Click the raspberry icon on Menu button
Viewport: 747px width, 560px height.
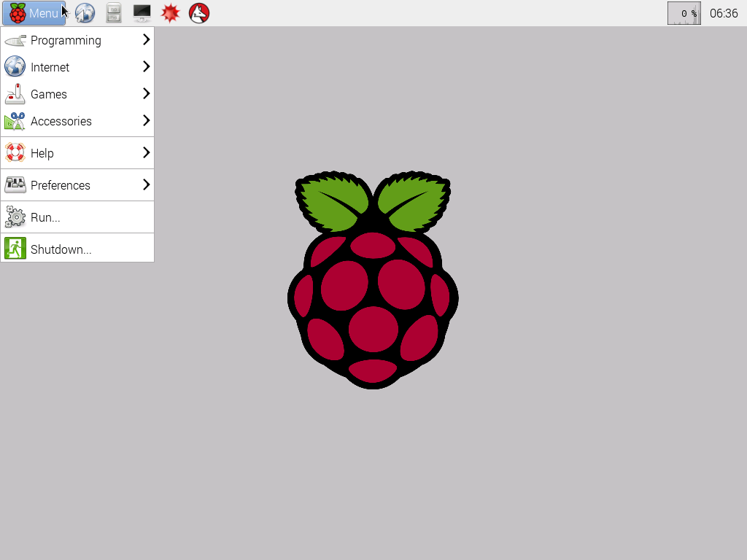pos(18,13)
